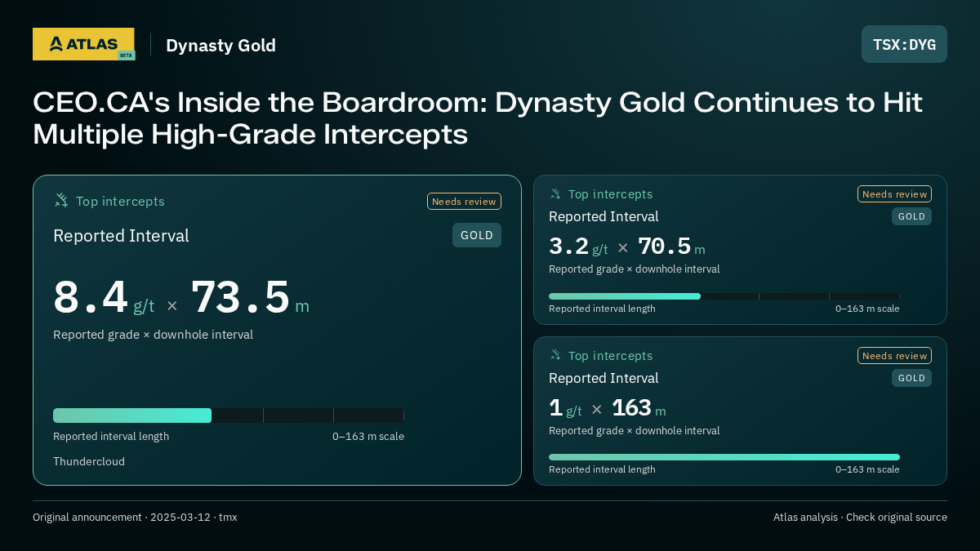980x551 pixels.
Task: Click 0–163 m scale label in the 73.5 m card
Action: [368, 436]
